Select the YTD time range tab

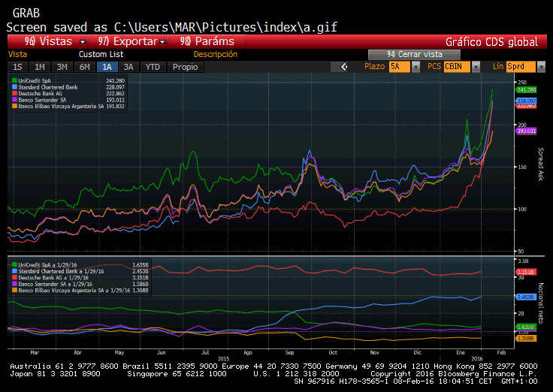pyautogui.click(x=153, y=67)
